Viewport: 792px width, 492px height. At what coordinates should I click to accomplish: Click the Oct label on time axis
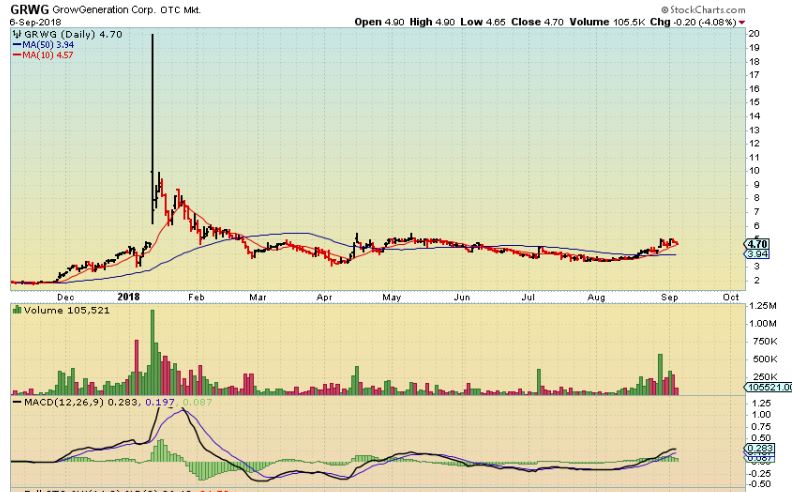(731, 298)
